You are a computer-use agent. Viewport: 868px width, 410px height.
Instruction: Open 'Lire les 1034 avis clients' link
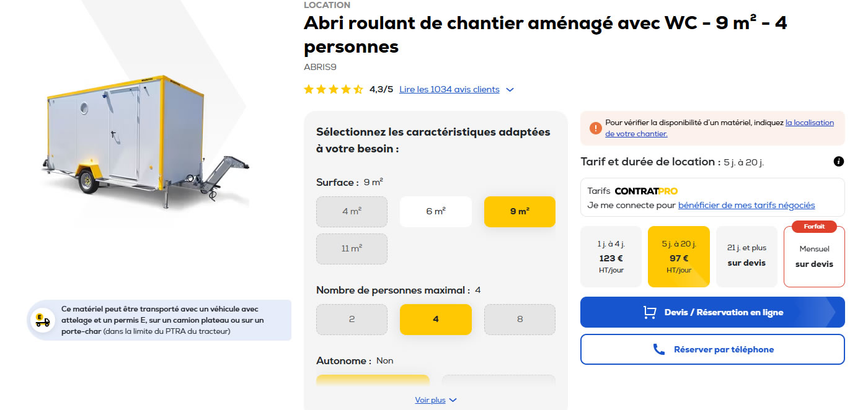449,90
